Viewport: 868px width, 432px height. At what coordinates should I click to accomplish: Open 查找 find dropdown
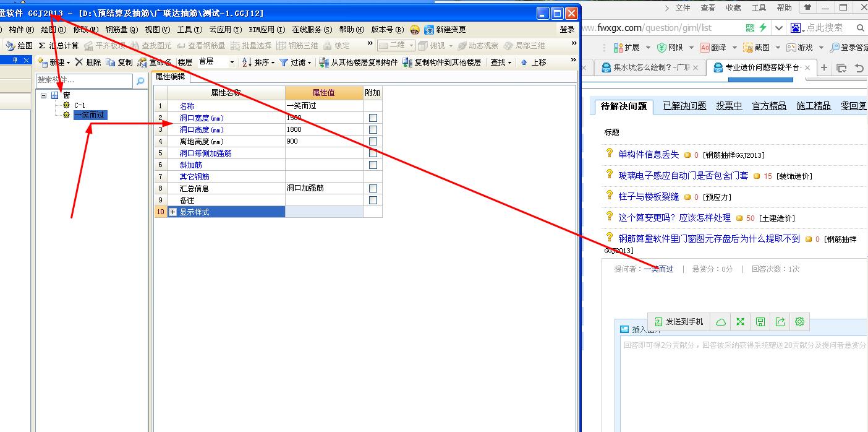501,62
